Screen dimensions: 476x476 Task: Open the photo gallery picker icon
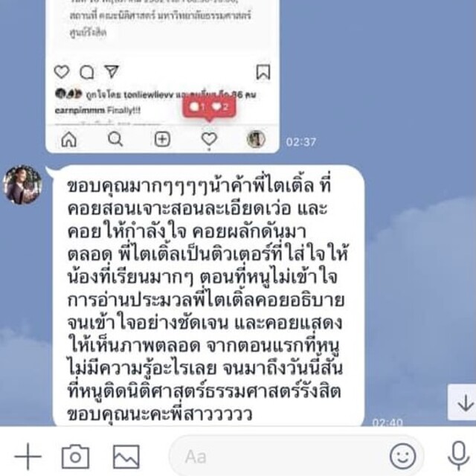click(126, 457)
